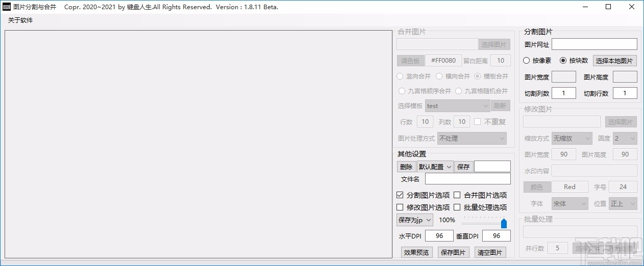Viewport: 644px width, 266px height.
Task: Click the 清空图片 button
Action: click(490, 252)
